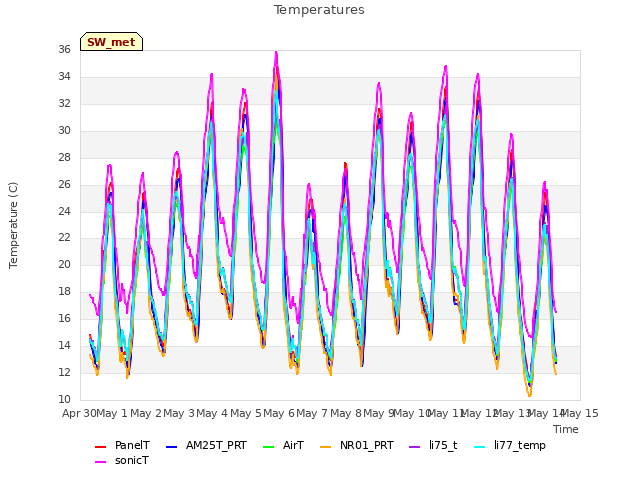Click the cyan li77_temp legend swatch
The height and width of the screenshot is (480, 640).
pyautogui.click(x=480, y=447)
